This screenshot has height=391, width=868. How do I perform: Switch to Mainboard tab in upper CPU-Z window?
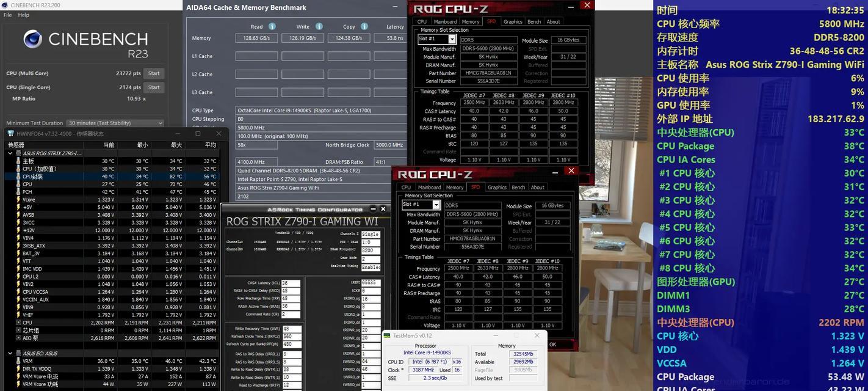(445, 21)
